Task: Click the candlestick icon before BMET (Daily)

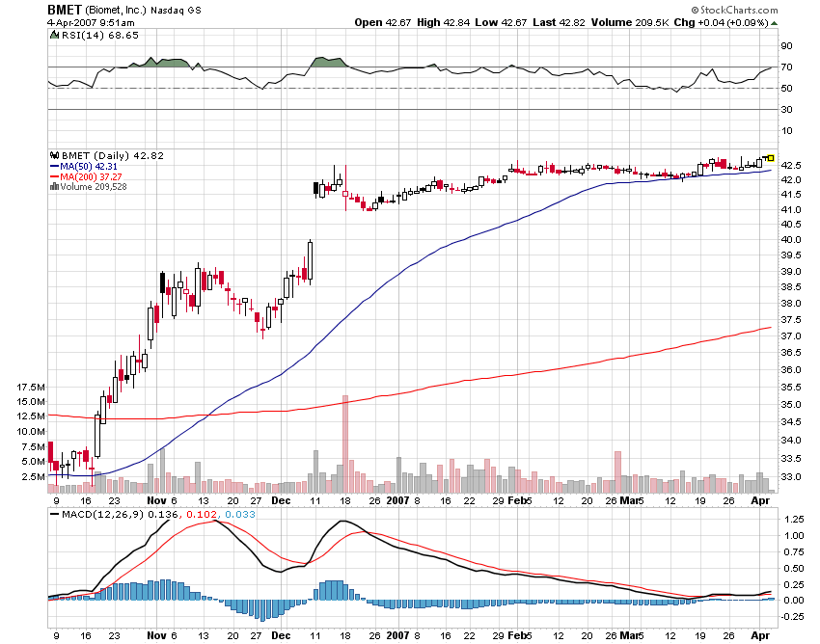Action: [54, 155]
